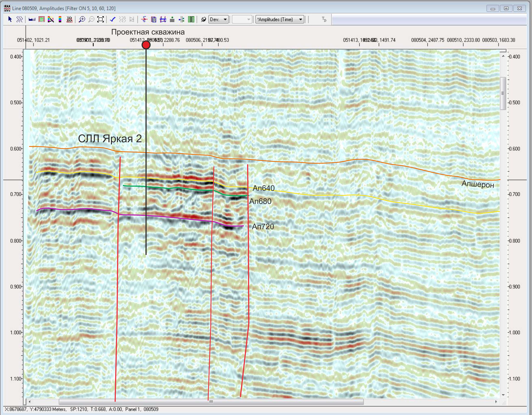
Task: Open the *Amplitudes (Time) dropdown
Action: pyautogui.click(x=280, y=19)
